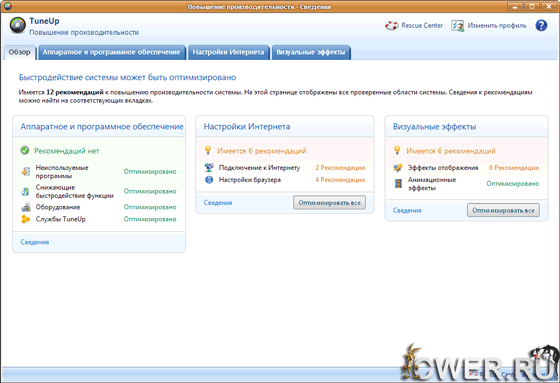
Task: Open Rescue Center lifebuoy icon
Action: (391, 26)
